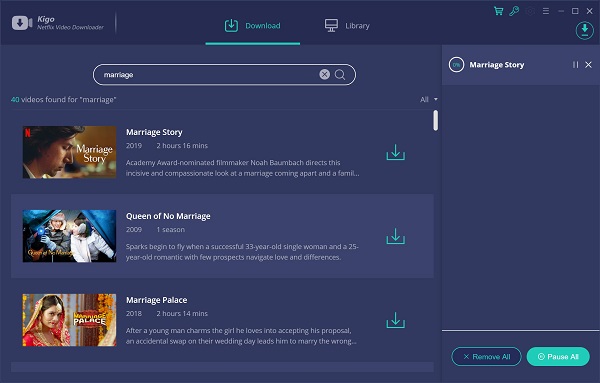This screenshot has width=600, height=383.
Task: Click the Marriage Story result title
Action: [154, 132]
